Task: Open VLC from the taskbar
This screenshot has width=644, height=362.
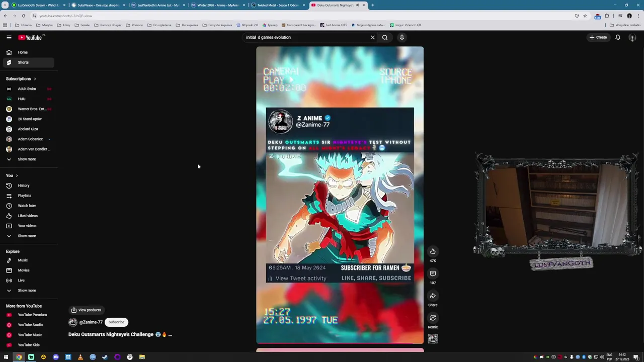Action: [80, 357]
